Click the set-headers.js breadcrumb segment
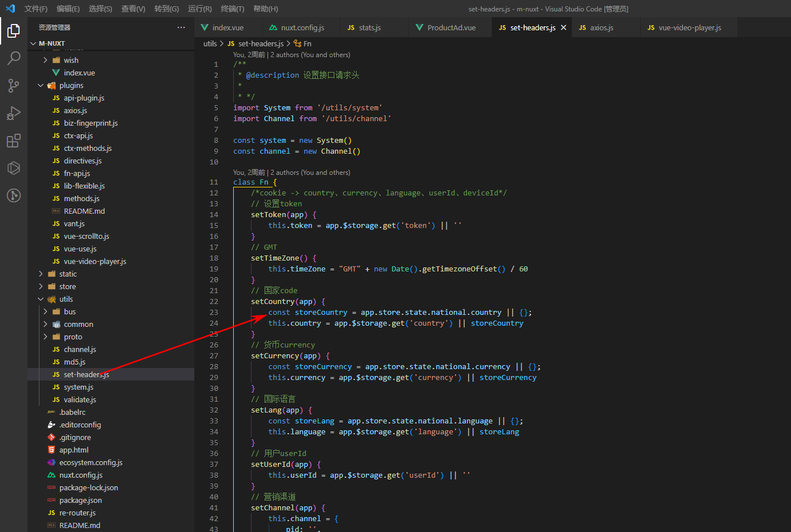This screenshot has width=791, height=532. (255, 43)
